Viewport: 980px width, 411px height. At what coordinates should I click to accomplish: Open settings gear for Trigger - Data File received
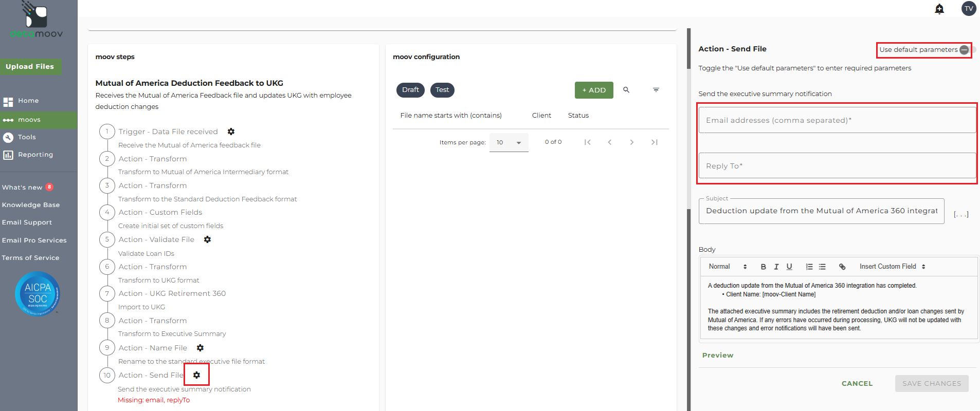231,132
